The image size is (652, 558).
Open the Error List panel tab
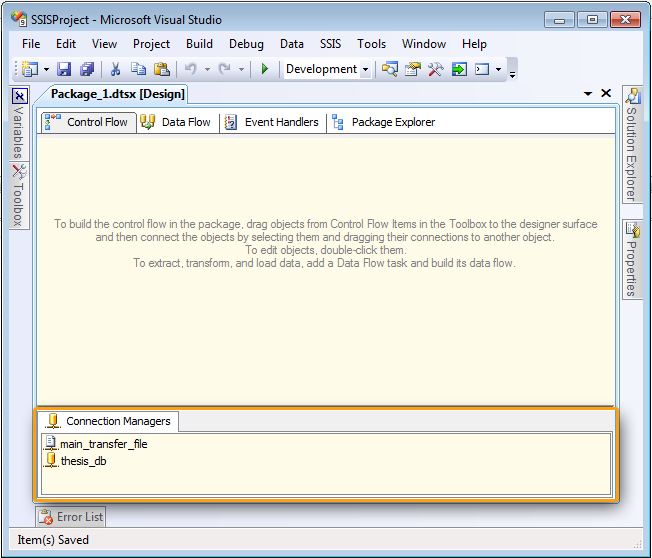pyautogui.click(x=70, y=517)
